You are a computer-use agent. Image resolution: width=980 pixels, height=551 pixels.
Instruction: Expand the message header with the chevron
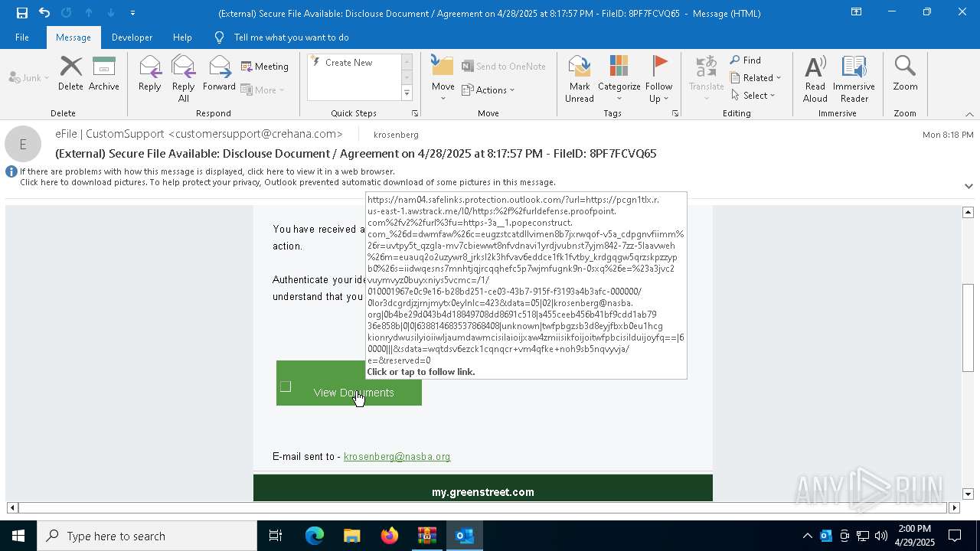tap(969, 186)
